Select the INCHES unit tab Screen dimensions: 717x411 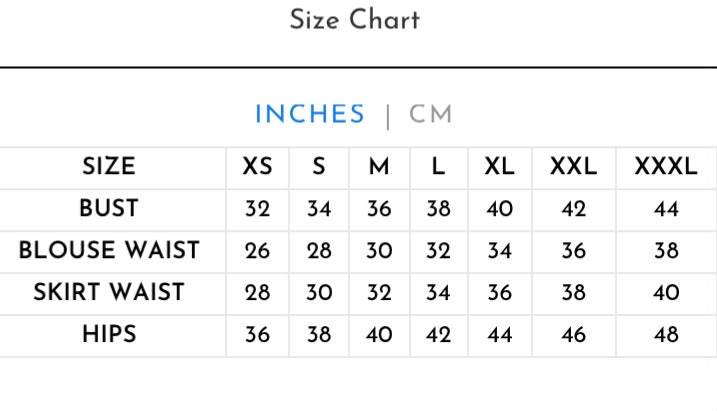pos(310,114)
